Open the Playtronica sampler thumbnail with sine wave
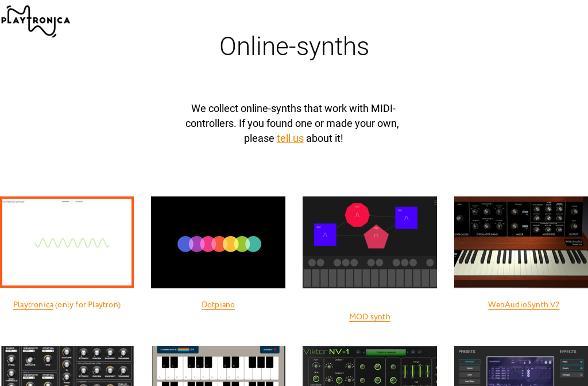 [67, 242]
